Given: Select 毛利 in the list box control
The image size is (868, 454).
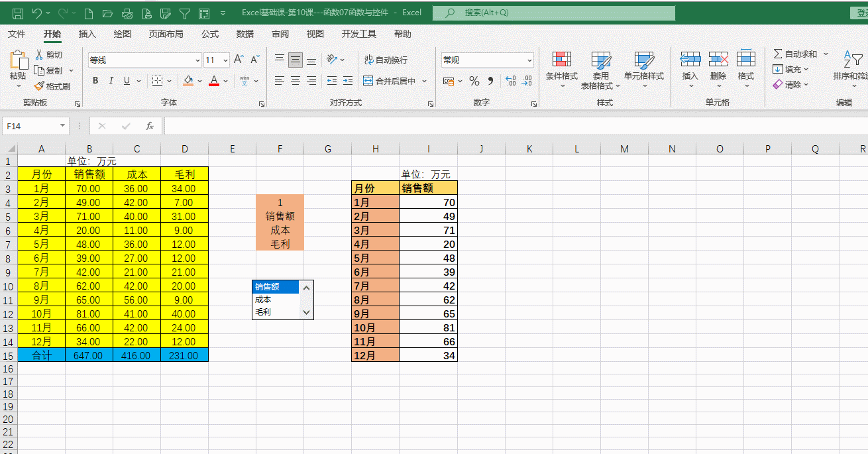Looking at the screenshot, I should [276, 312].
